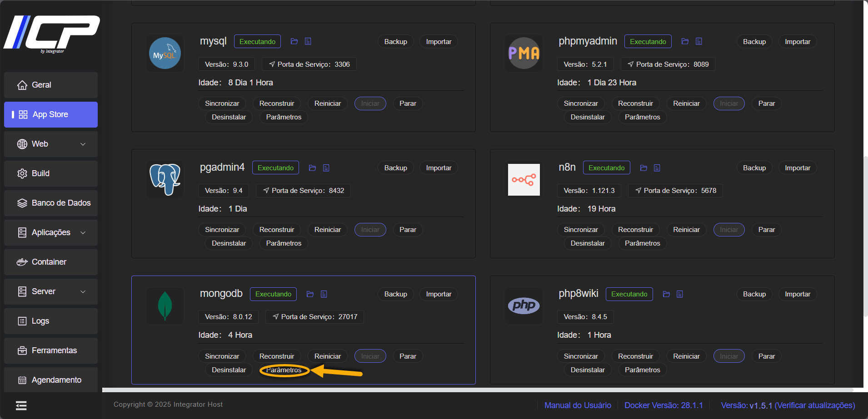Open the pgadmin4 folder icon
868x419 pixels.
click(312, 168)
